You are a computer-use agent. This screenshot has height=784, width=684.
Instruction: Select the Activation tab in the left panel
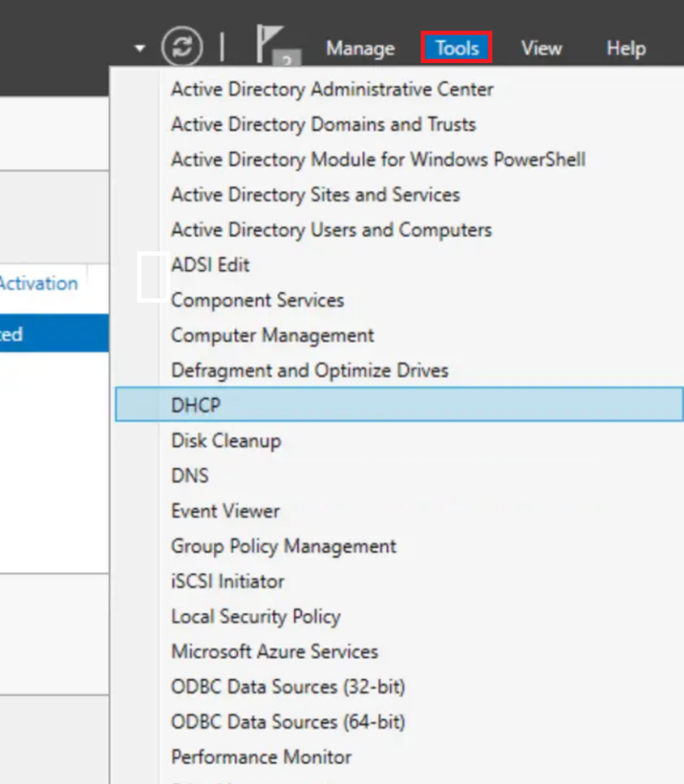37,283
